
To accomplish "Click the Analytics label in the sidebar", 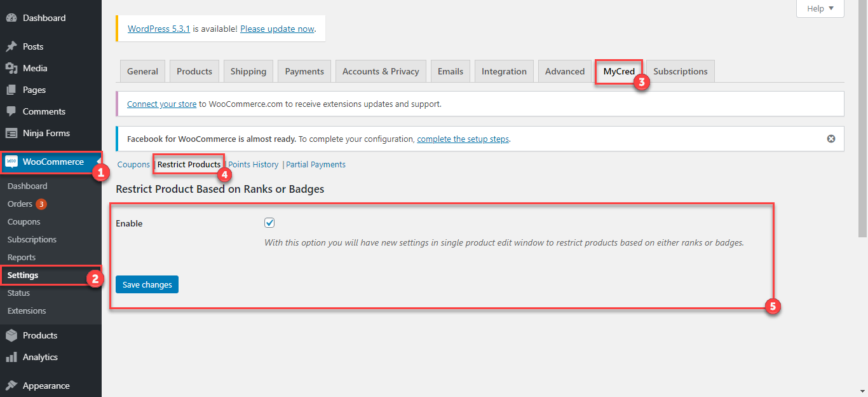I will [40, 357].
